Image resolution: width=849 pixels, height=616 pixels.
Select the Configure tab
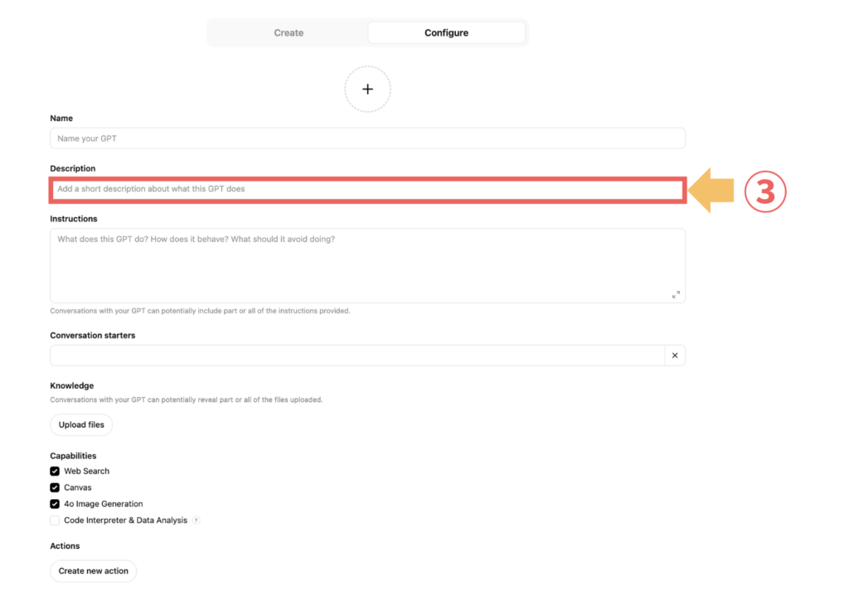[446, 32]
